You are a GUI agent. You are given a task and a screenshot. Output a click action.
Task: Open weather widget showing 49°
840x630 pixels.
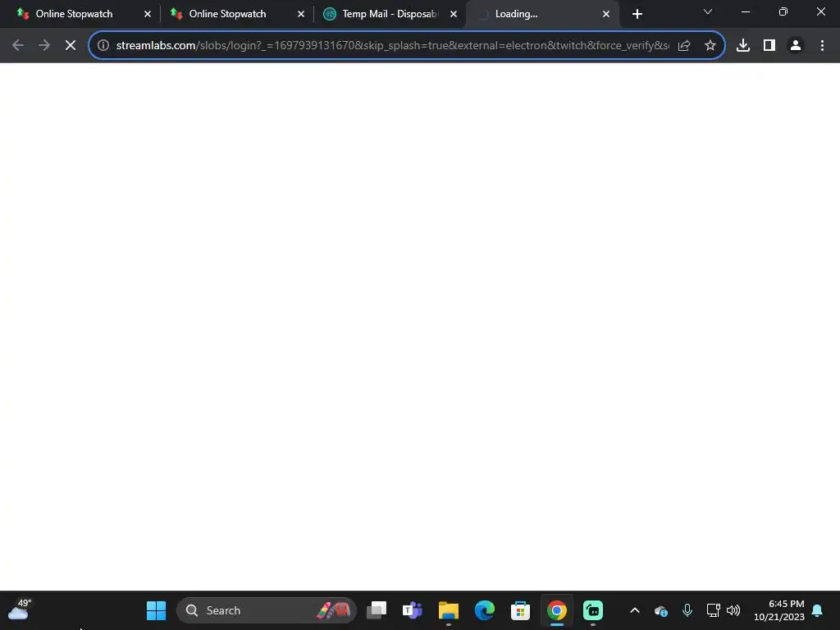pos(20,609)
